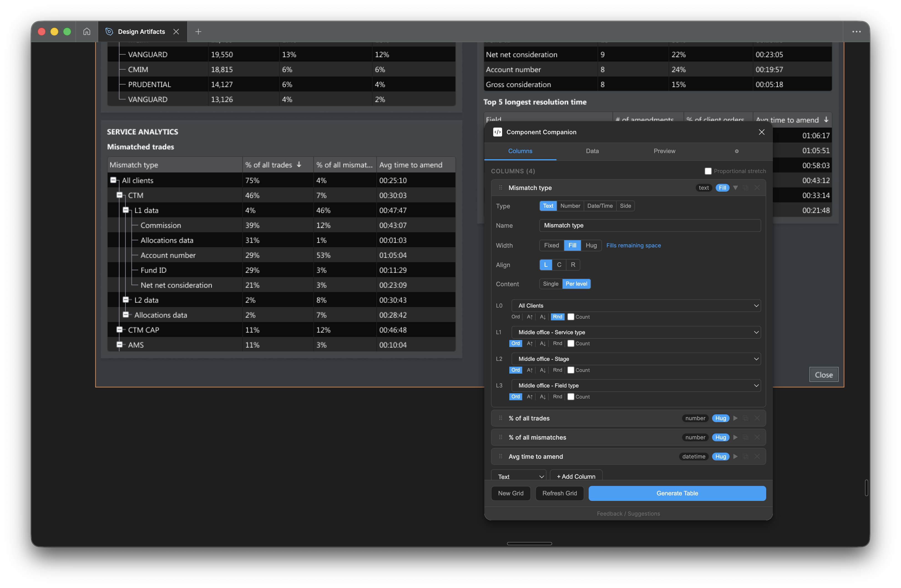Switch to the Preview tab
Image resolution: width=901 pixels, height=588 pixels.
(664, 151)
